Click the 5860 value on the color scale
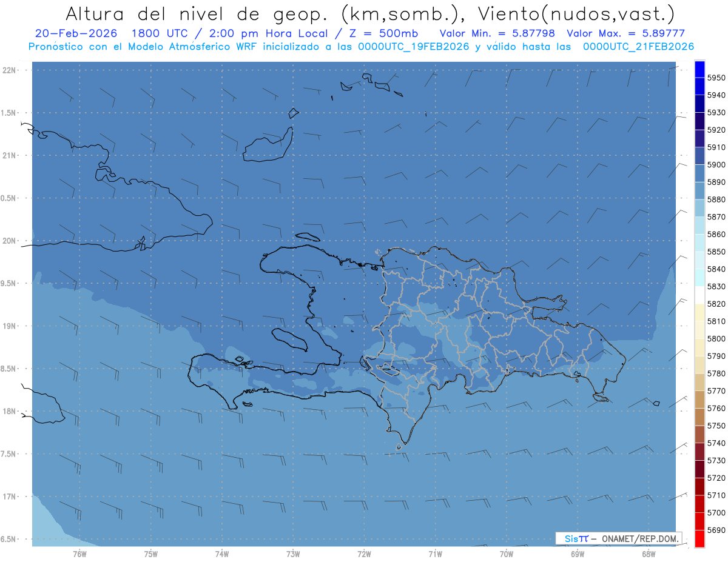 (x=716, y=235)
